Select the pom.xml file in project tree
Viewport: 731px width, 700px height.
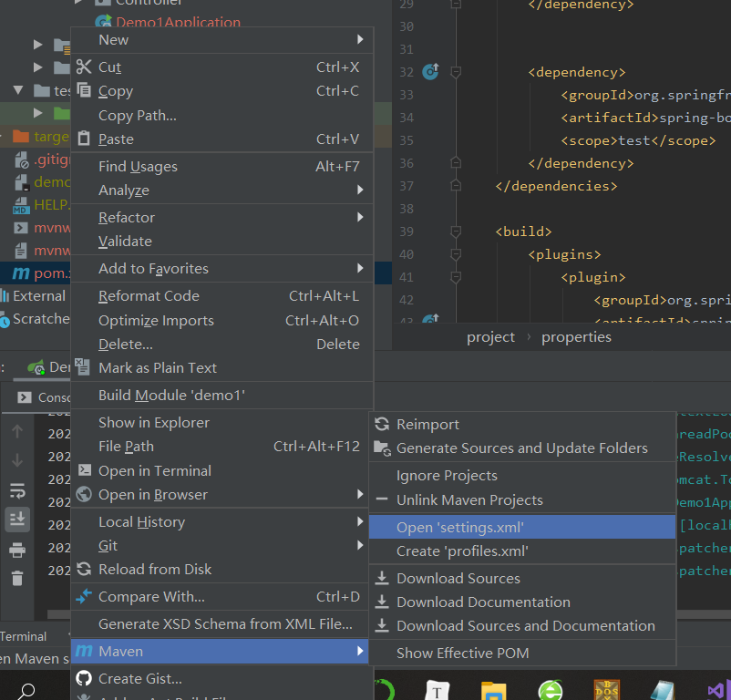[x=36, y=273]
